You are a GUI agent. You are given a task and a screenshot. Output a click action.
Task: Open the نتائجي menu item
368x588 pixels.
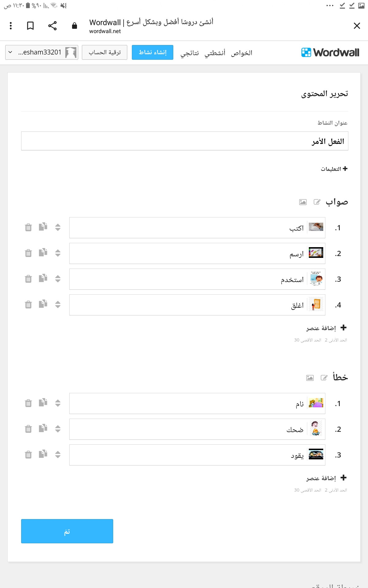tap(190, 53)
